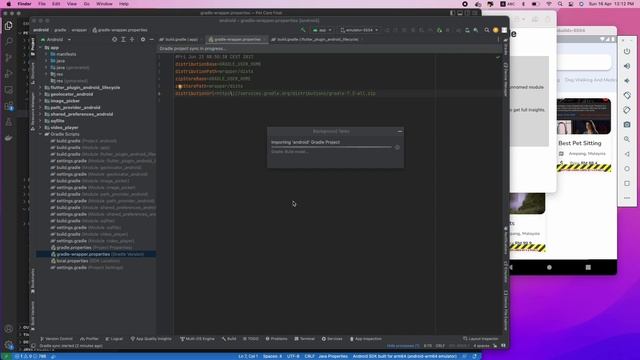This screenshot has height=360, width=640.
Task: Click the Best Pet Sitting card thumbnail in emulator
Action: (584, 116)
